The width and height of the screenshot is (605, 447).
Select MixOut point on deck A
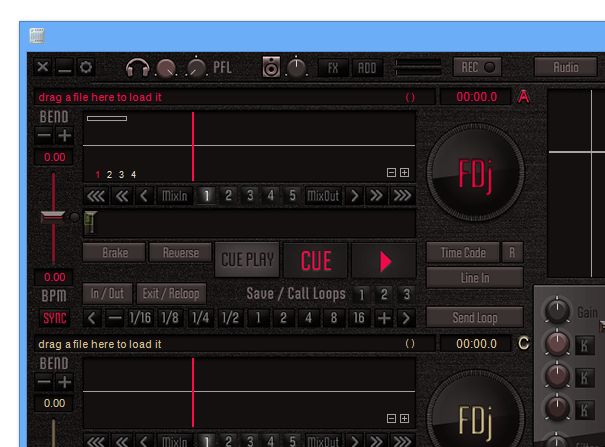tap(323, 196)
